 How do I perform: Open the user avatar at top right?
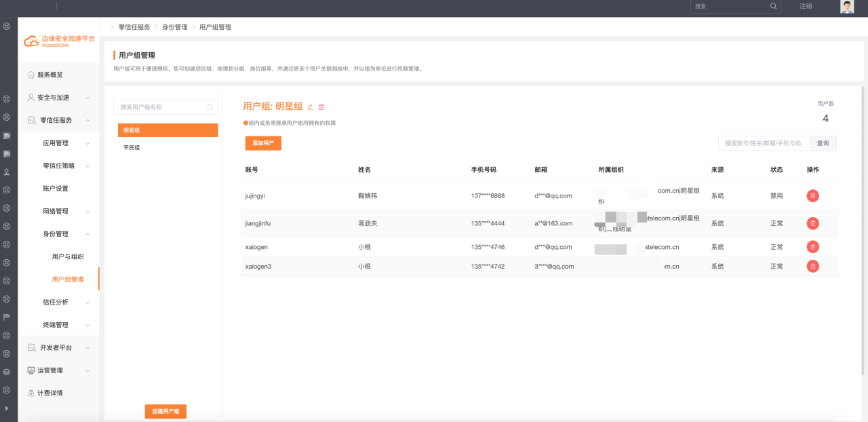[847, 7]
